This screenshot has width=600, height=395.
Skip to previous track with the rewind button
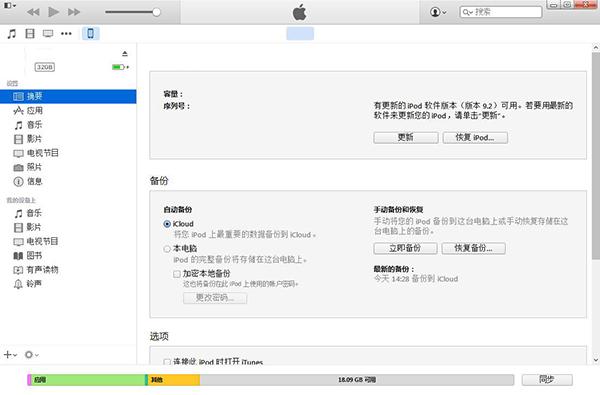33,12
